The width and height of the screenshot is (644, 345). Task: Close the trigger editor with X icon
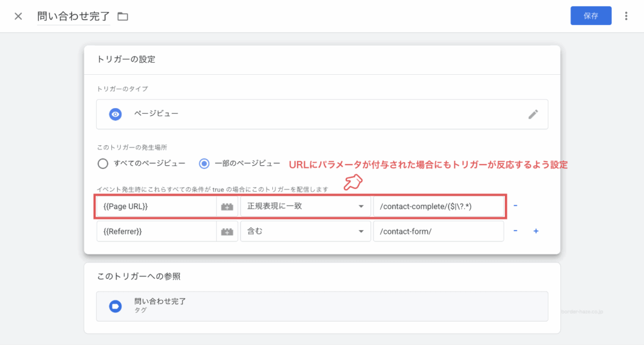18,16
